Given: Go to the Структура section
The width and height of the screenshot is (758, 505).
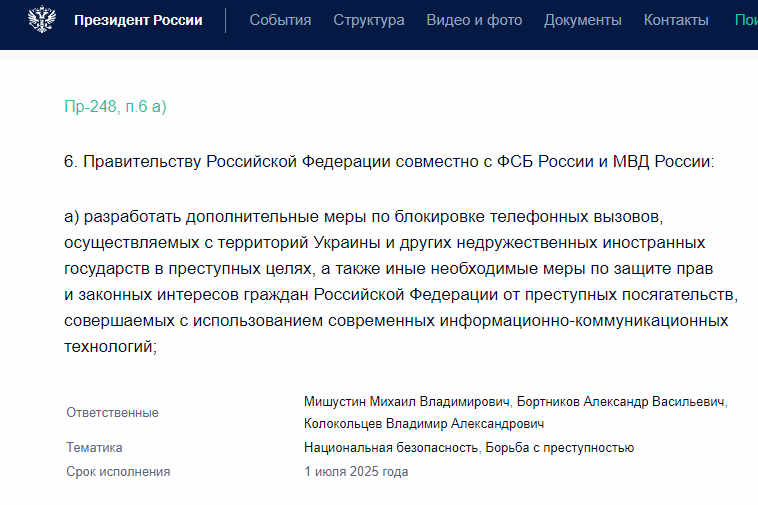Looking at the screenshot, I should click(369, 21).
